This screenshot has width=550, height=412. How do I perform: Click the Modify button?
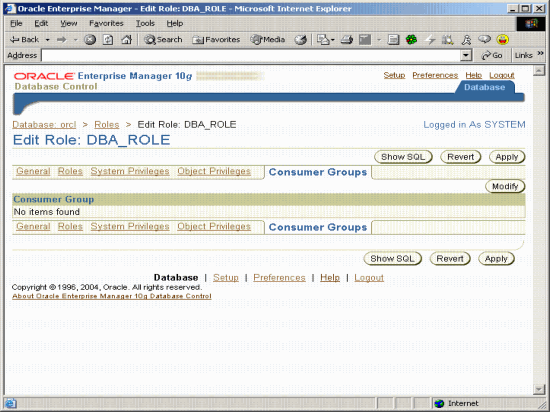tap(505, 187)
